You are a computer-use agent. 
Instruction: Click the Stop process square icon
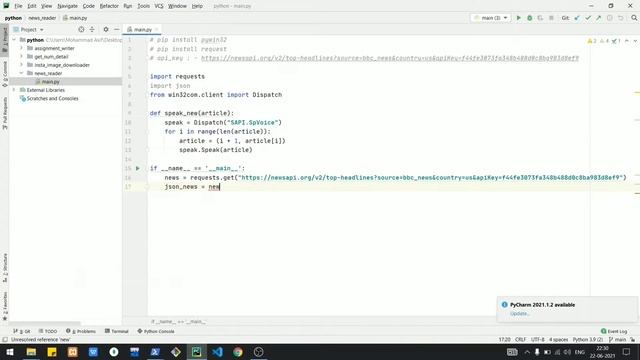point(551,18)
